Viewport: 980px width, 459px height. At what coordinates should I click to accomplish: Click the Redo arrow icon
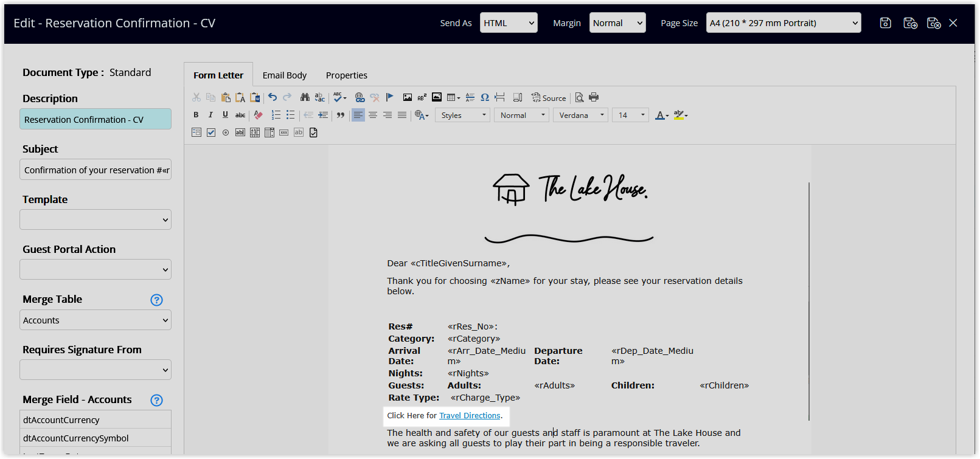coord(287,97)
